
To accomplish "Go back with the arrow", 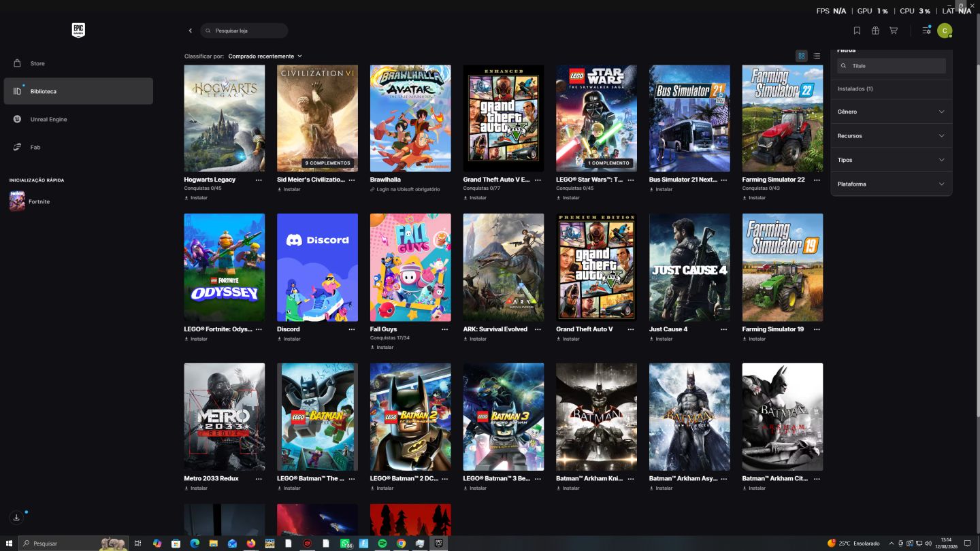I will [x=191, y=31].
